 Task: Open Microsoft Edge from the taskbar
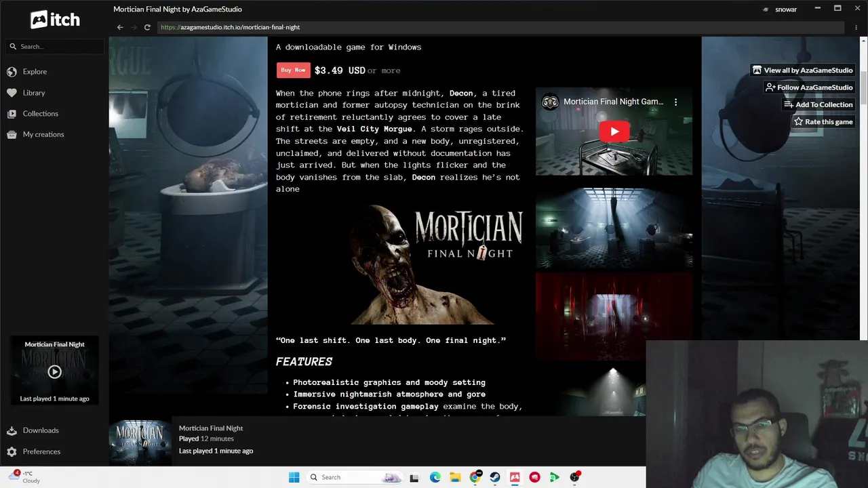click(x=435, y=478)
